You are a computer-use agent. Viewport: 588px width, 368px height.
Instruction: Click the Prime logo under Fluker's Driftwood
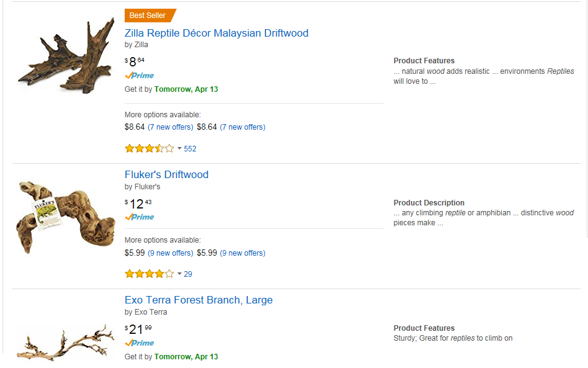[140, 217]
